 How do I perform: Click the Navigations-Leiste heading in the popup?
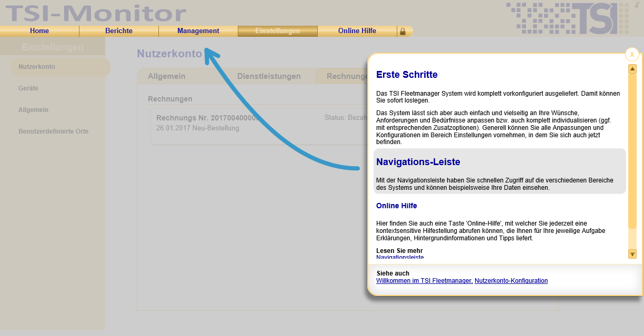pos(418,162)
